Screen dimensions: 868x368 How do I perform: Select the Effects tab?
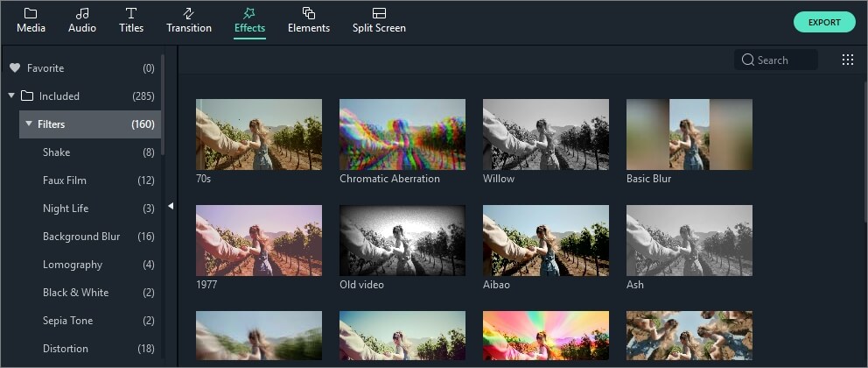click(x=249, y=20)
